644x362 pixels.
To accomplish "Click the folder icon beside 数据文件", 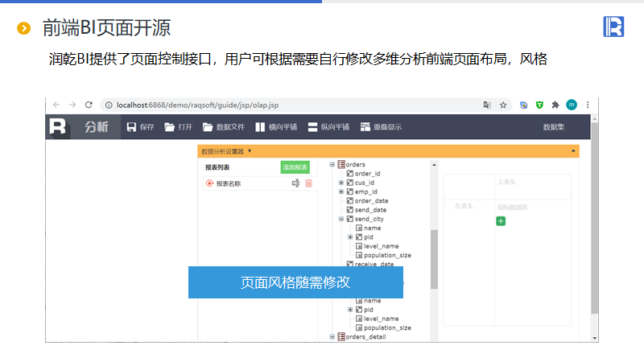I will pyautogui.click(x=208, y=127).
